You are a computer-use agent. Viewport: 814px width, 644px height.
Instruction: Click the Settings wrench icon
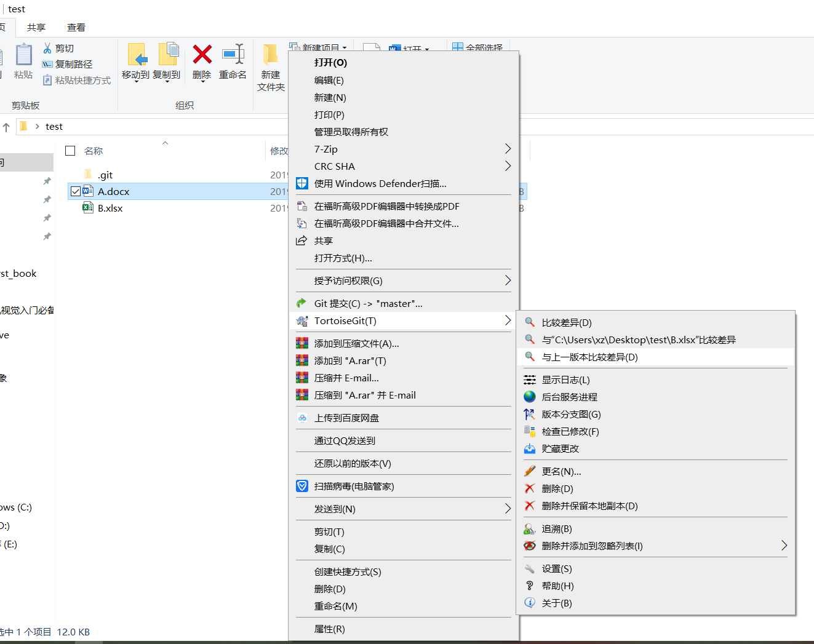pos(530,568)
